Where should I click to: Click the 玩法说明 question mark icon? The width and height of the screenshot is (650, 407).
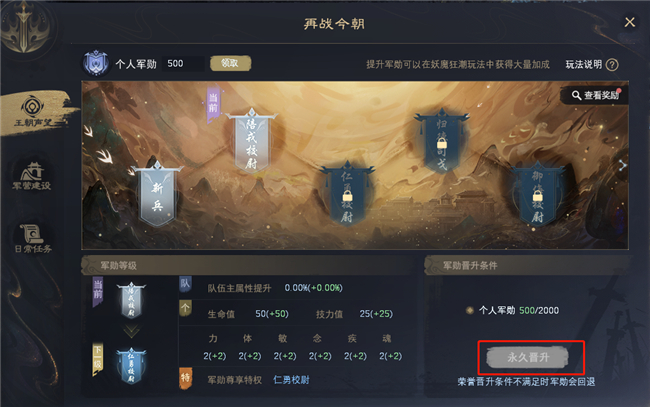click(x=612, y=65)
